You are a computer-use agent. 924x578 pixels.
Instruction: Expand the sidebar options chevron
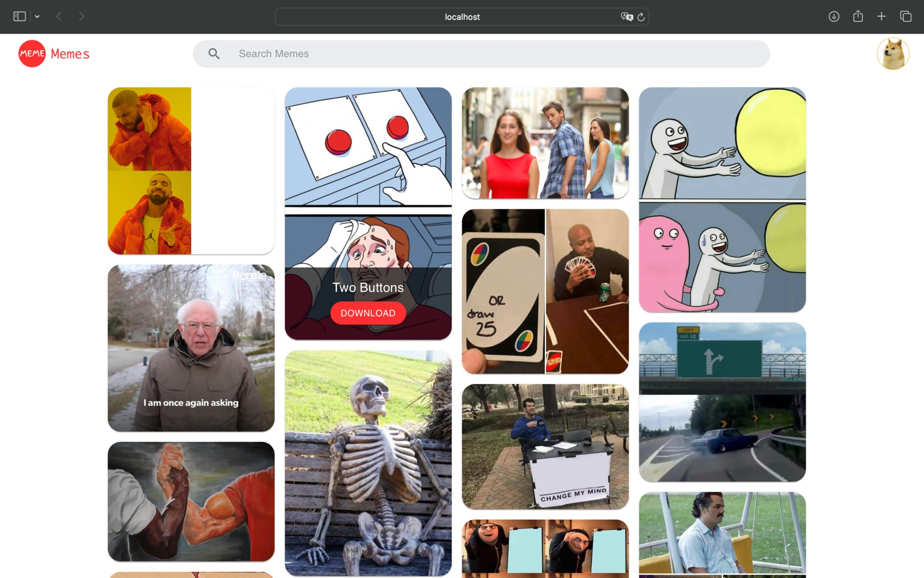click(37, 17)
